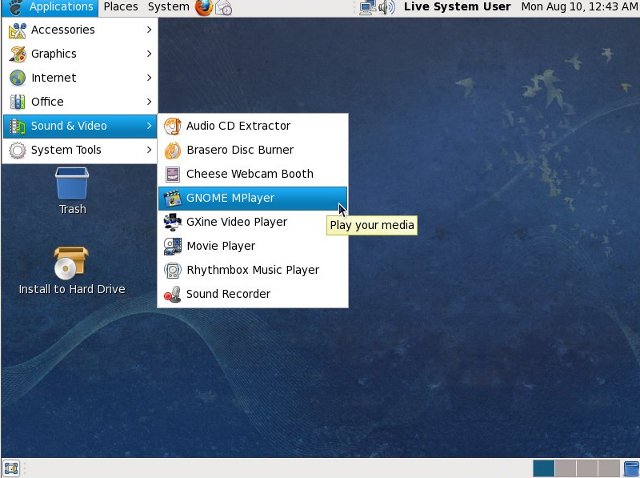640x478 pixels.
Task: Expand the Sound & Video submenu arrow
Action: click(149, 126)
